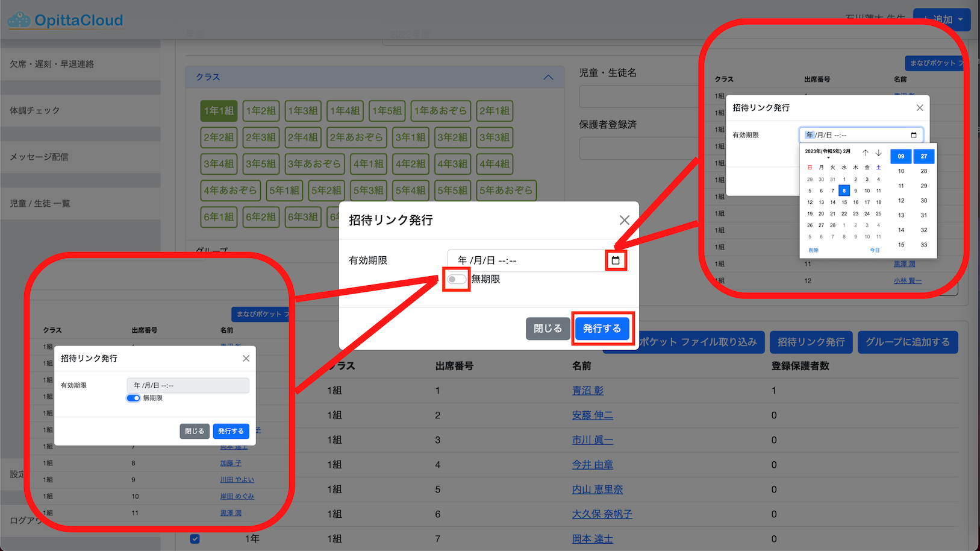The width and height of the screenshot is (980, 551).
Task: Collapse the クラス panel with the chevron
Action: tap(548, 77)
